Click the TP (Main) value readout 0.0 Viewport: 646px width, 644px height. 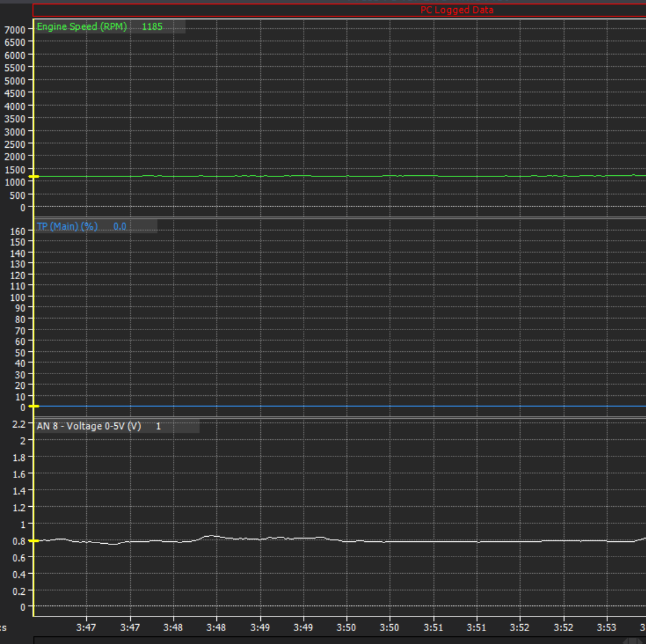[120, 226]
